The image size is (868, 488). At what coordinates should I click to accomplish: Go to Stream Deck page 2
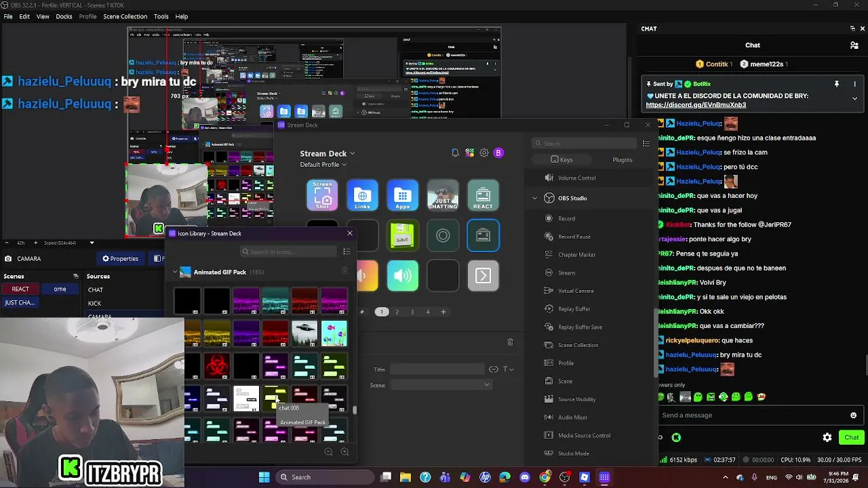tap(397, 312)
